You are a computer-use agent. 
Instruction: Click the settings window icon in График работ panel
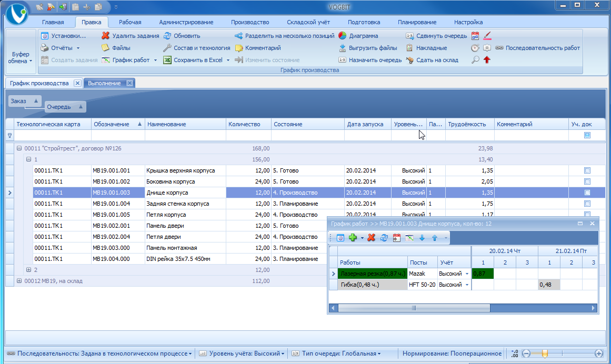340,237
